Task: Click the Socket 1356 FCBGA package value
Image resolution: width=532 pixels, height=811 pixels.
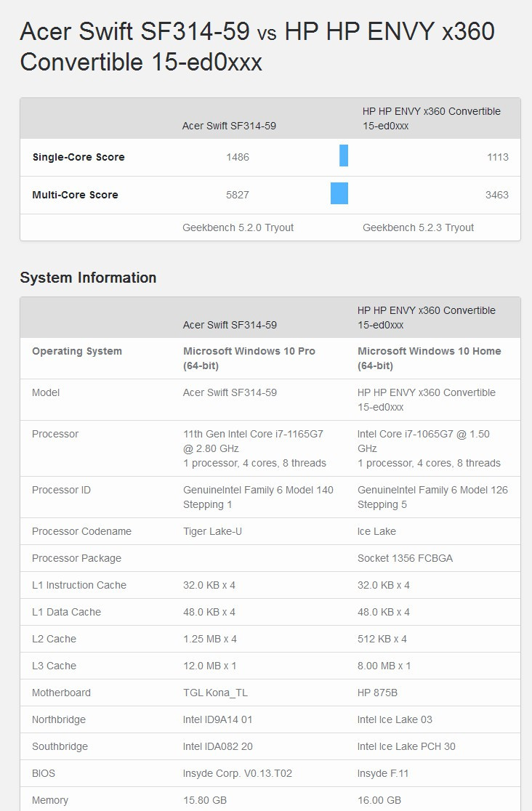Action: coord(403,558)
